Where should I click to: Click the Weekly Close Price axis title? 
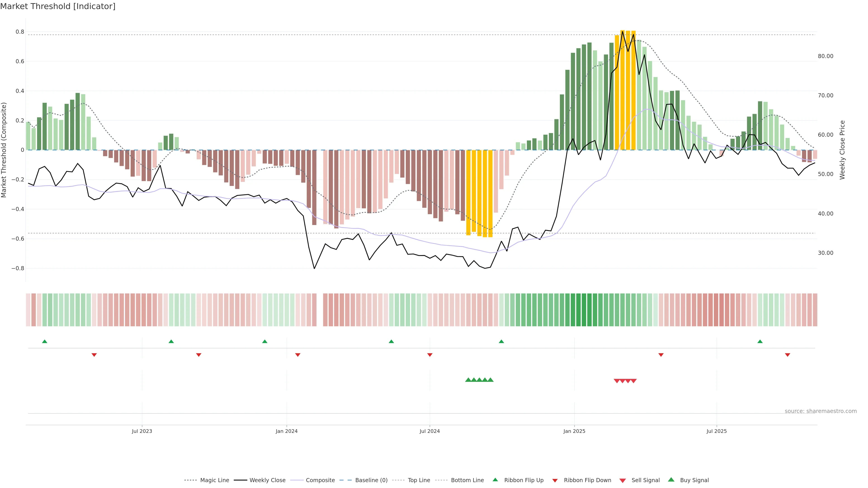pos(842,150)
